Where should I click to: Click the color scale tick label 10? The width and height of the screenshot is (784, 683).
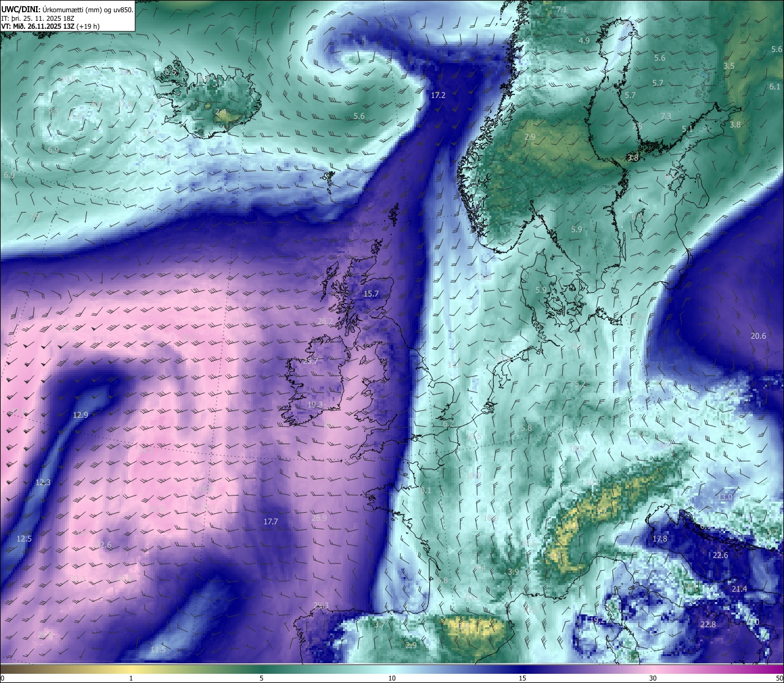392,678
